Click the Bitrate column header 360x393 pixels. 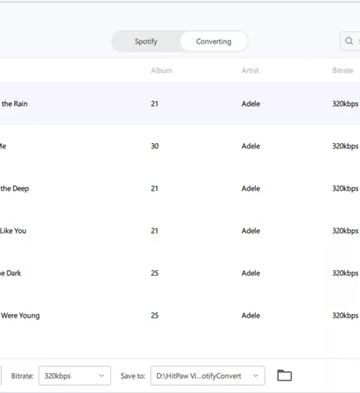click(342, 70)
